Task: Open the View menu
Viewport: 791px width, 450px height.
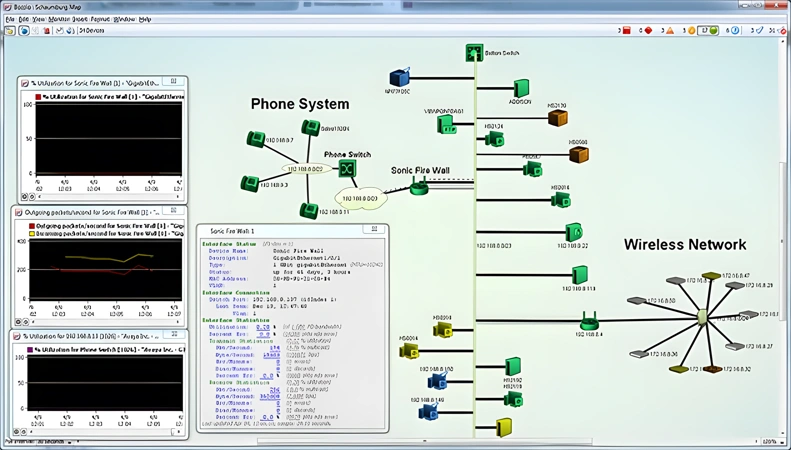Action: (38, 19)
